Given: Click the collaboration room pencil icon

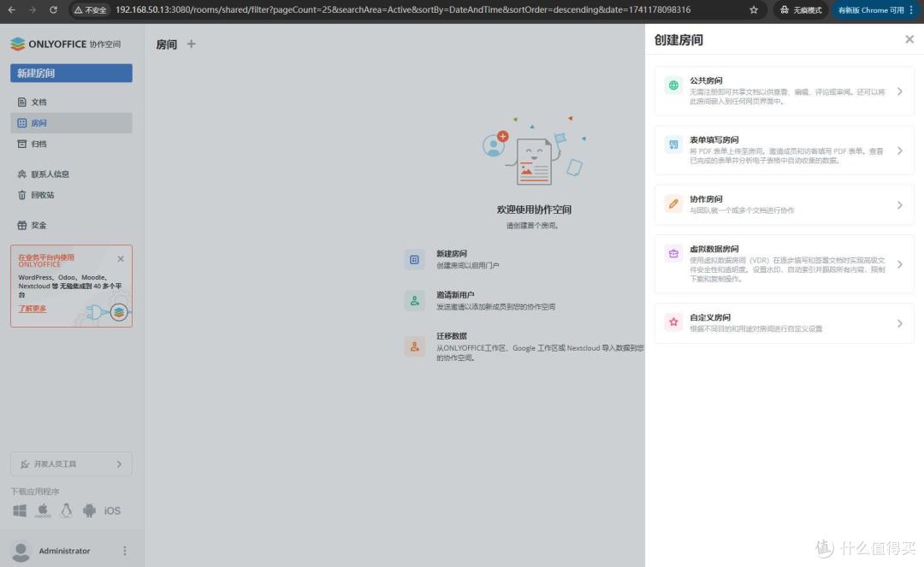Looking at the screenshot, I should (x=674, y=204).
